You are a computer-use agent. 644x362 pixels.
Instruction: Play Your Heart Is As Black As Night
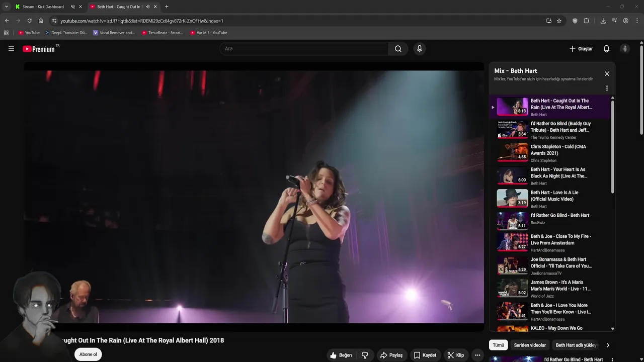tap(550, 175)
